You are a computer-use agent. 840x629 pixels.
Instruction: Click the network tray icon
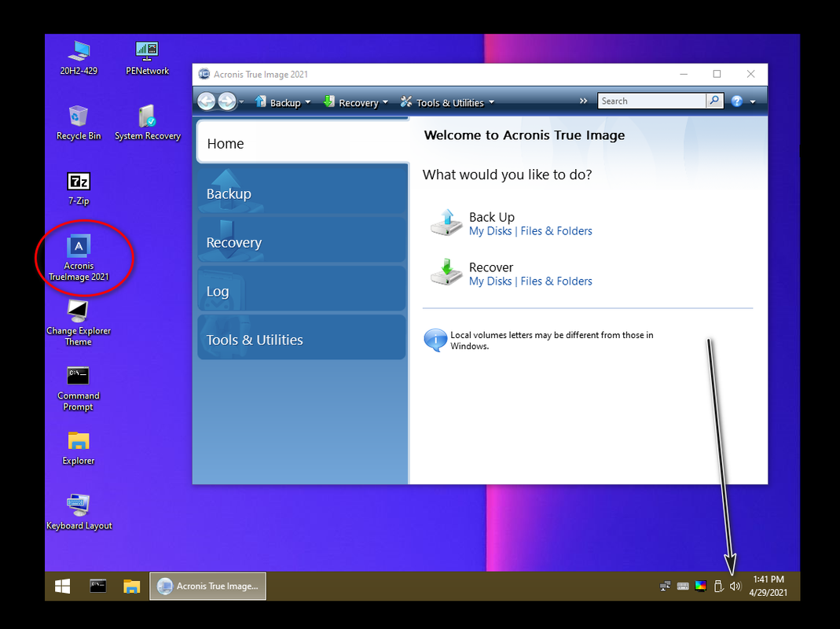(665, 586)
